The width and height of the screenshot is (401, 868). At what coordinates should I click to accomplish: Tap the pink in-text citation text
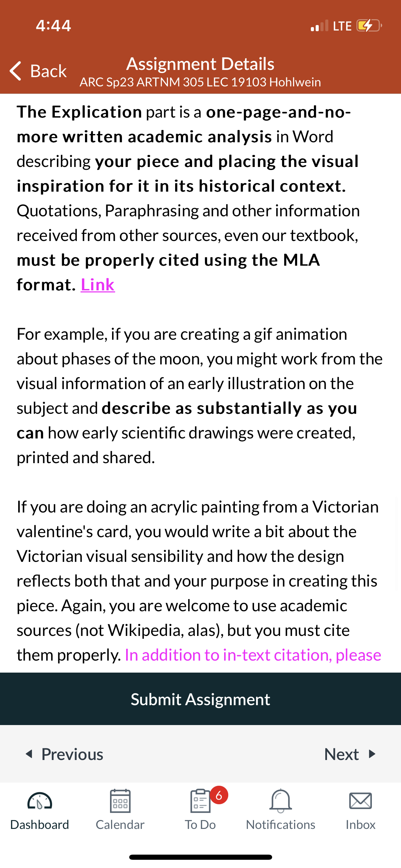pos(253,655)
